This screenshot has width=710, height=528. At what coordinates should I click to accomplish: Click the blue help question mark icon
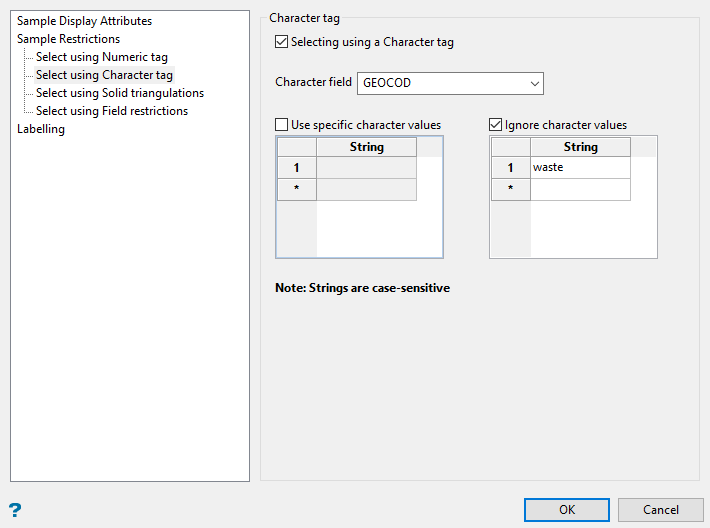pos(15,509)
